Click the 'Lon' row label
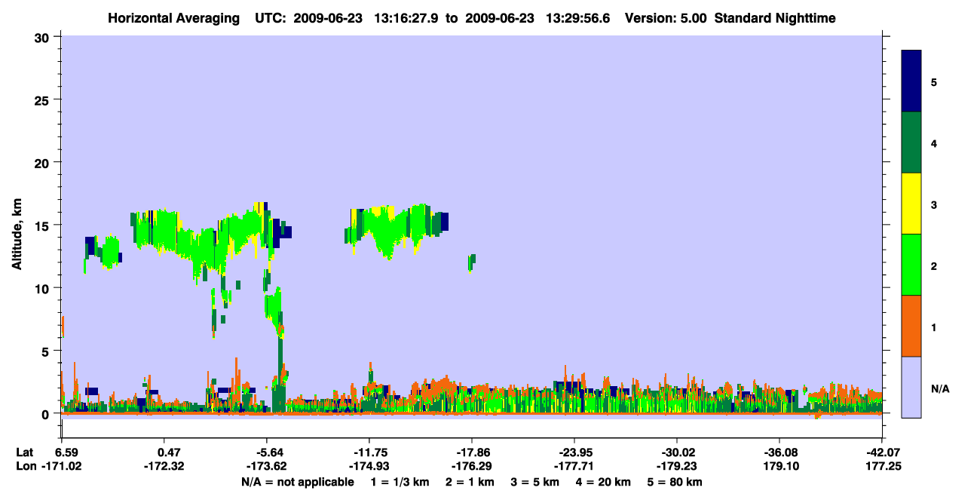Screen dimensions: 980x503 click(x=26, y=466)
